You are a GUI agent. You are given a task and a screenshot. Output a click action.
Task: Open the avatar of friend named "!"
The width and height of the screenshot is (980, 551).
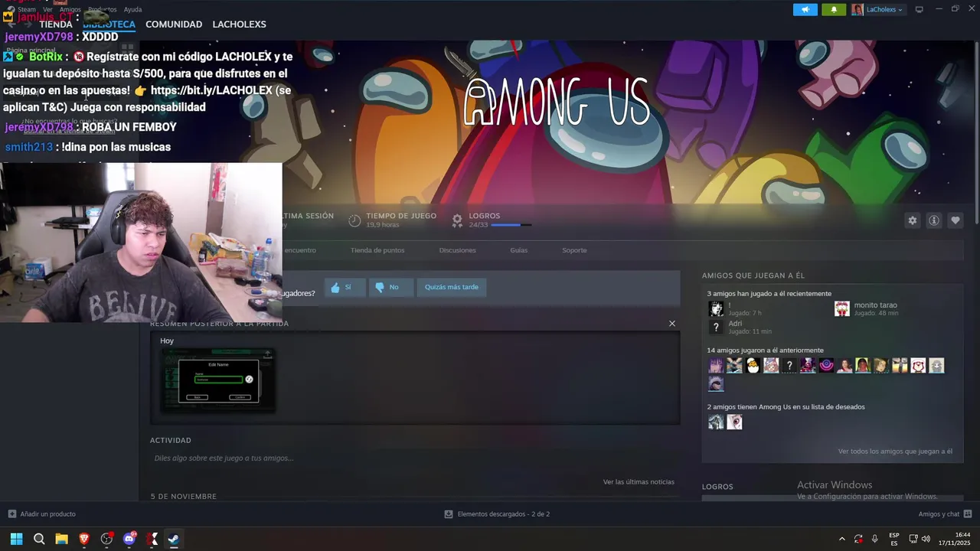point(716,308)
